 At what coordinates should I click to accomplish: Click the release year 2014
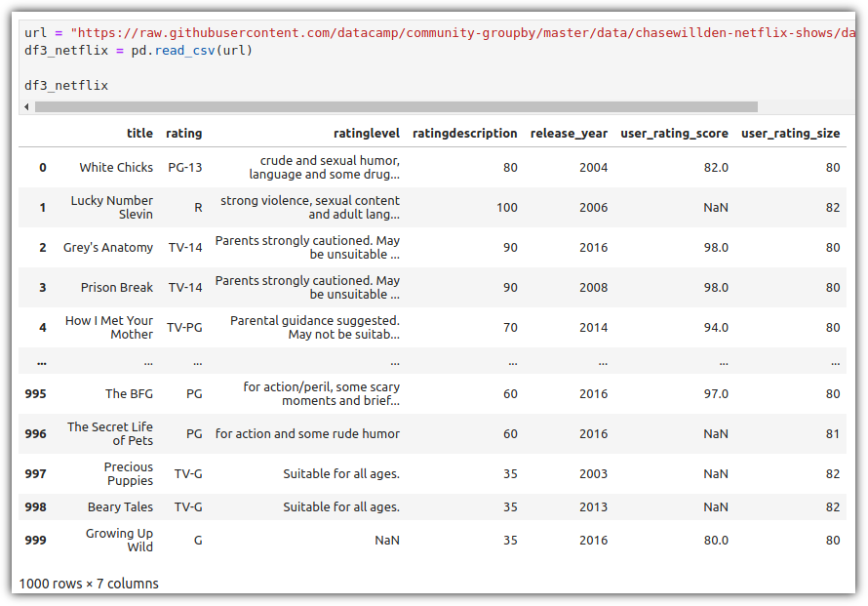coord(593,327)
